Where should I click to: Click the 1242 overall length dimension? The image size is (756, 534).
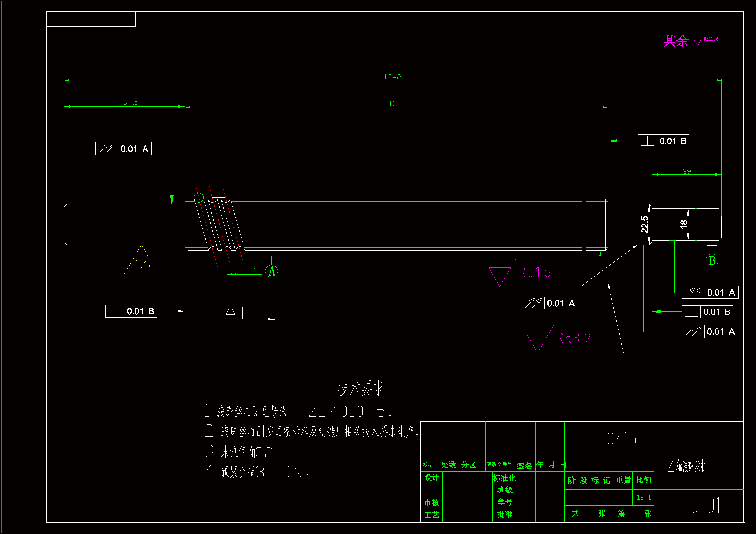(x=393, y=77)
